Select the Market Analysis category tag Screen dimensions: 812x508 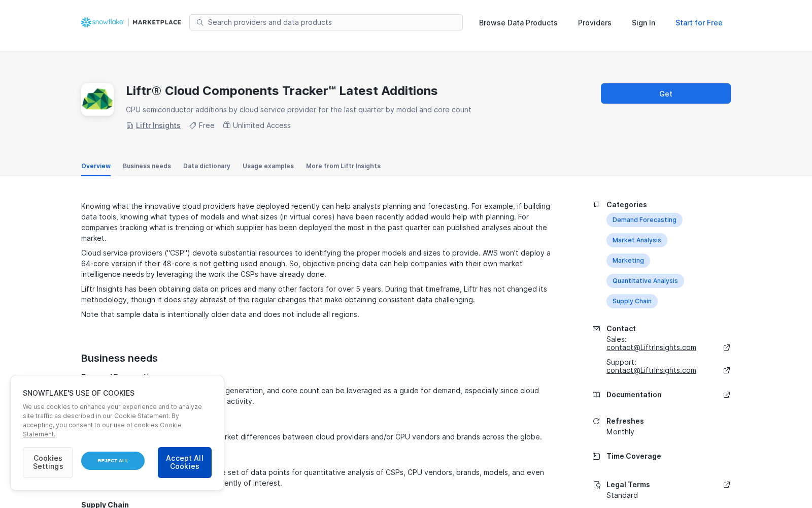pyautogui.click(x=637, y=240)
